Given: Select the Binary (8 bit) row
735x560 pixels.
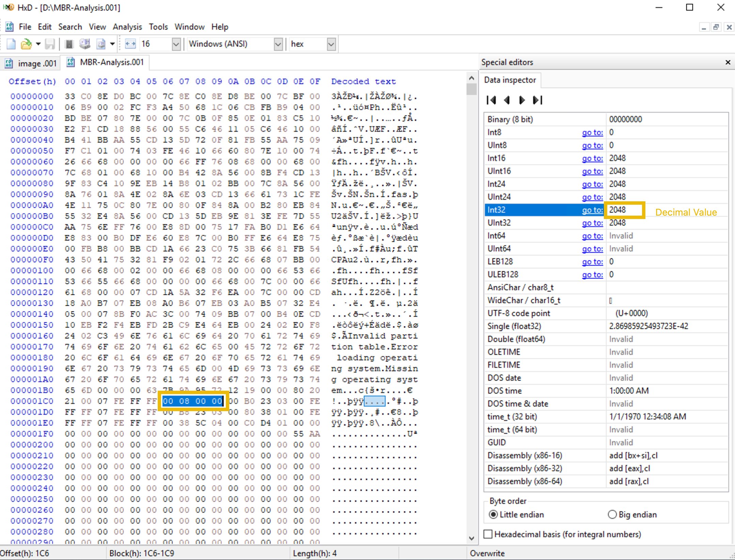Looking at the screenshot, I should coord(606,120).
